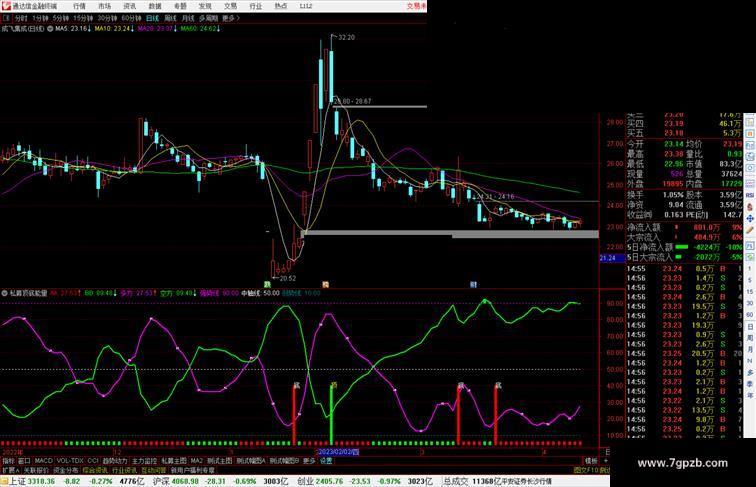Select the 日 daily sidebar shortcut
Screen dimensions: 756x487
(750, 326)
